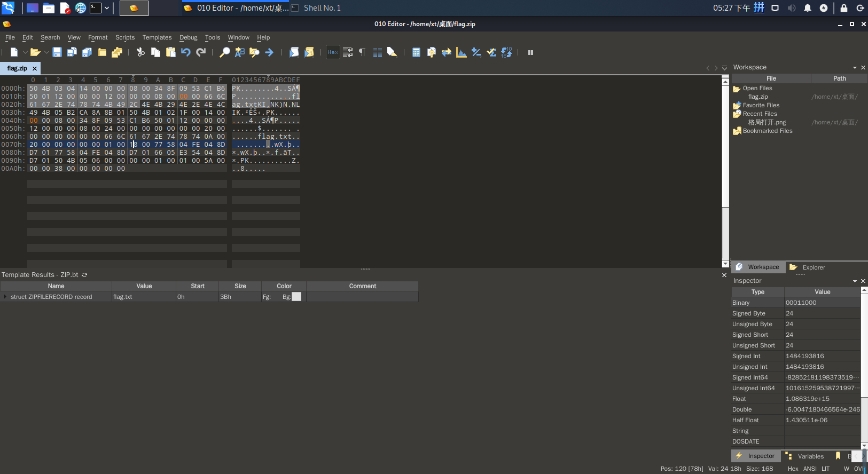Click the ANSI encoding status label

tap(810, 469)
